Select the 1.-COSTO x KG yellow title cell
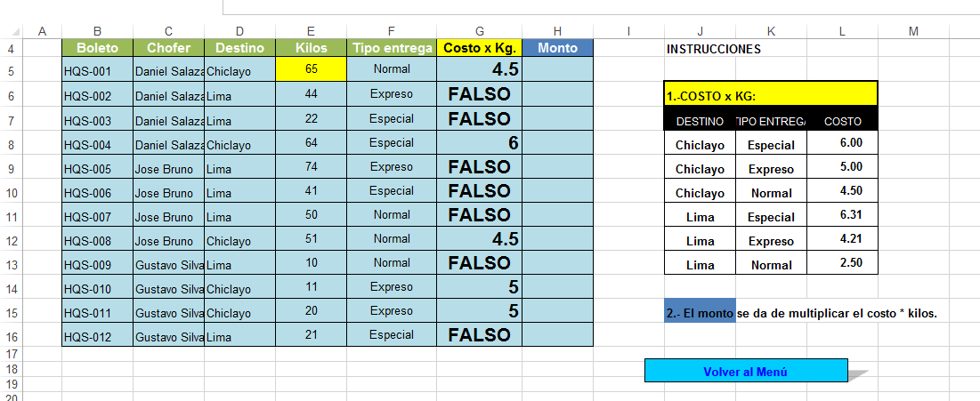 (x=771, y=97)
